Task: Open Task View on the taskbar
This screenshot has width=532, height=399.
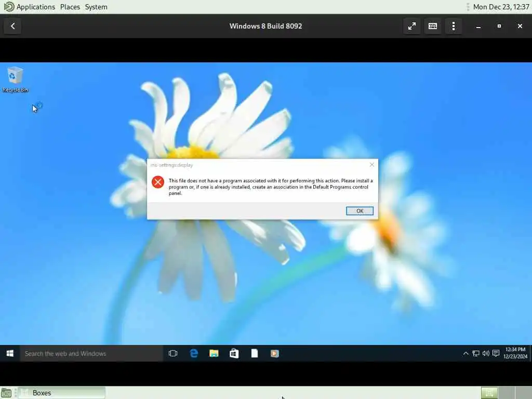Action: pos(173,353)
